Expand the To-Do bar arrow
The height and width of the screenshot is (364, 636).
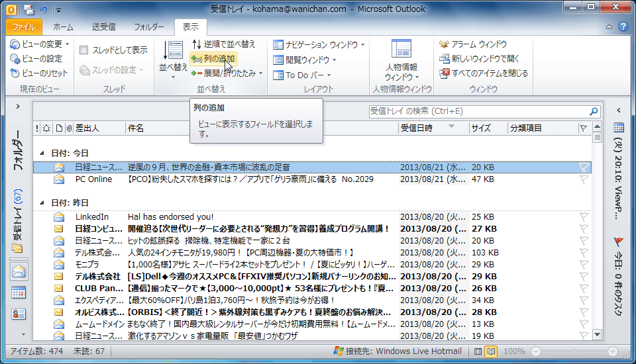pyautogui.click(x=619, y=111)
